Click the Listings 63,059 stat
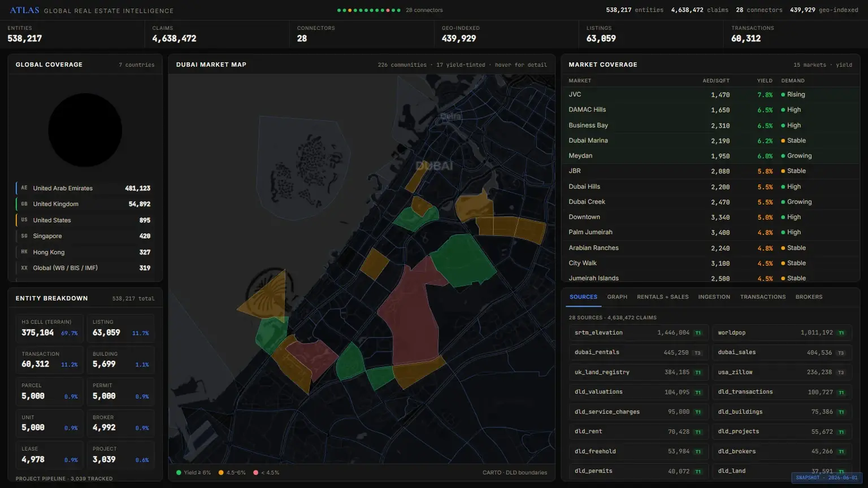 (650, 34)
